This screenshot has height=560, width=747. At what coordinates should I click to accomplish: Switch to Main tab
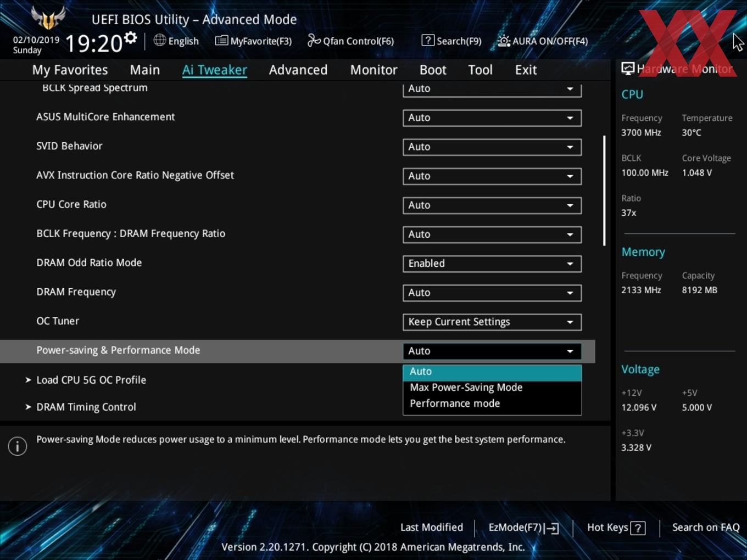(145, 70)
